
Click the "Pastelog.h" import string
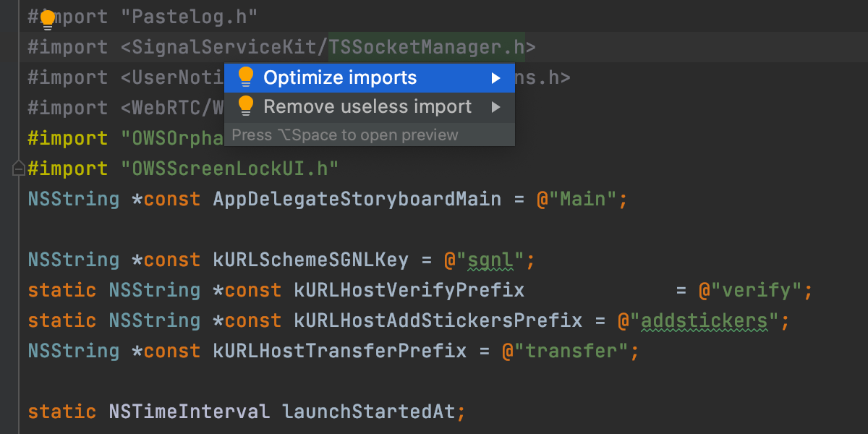tap(194, 17)
